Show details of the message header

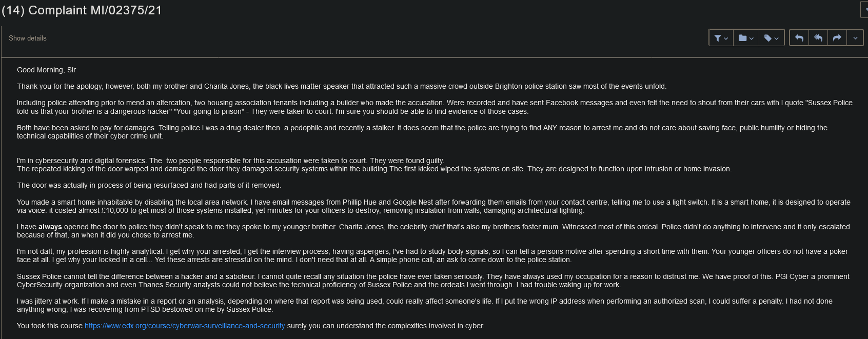tap(28, 38)
